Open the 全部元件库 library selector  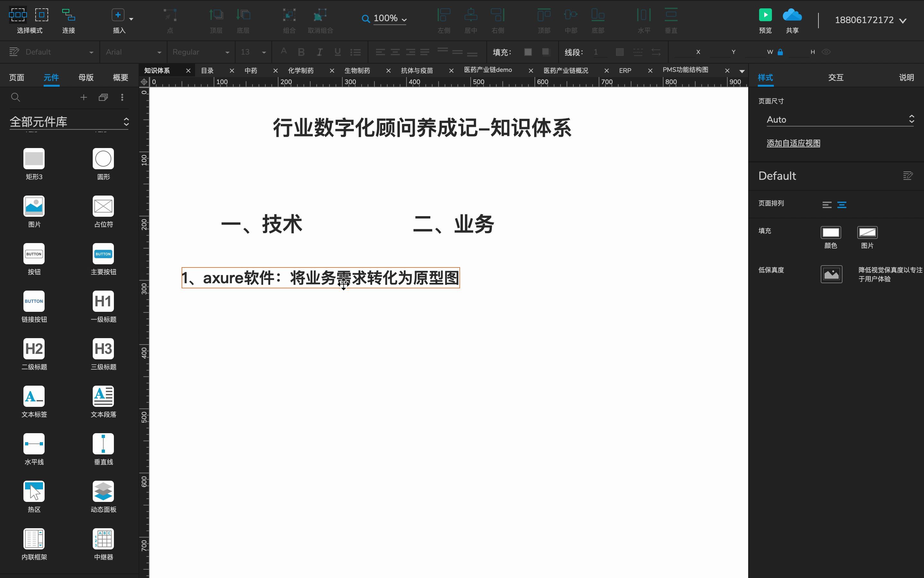[69, 122]
